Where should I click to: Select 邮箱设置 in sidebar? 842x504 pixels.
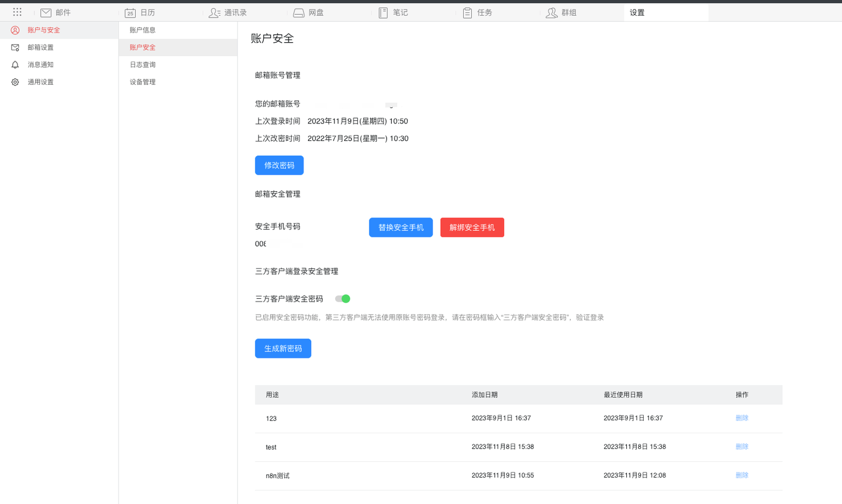pyautogui.click(x=59, y=47)
